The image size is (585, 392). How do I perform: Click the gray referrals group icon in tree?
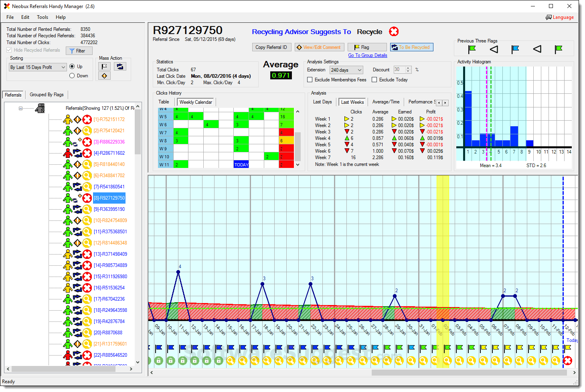click(40, 108)
